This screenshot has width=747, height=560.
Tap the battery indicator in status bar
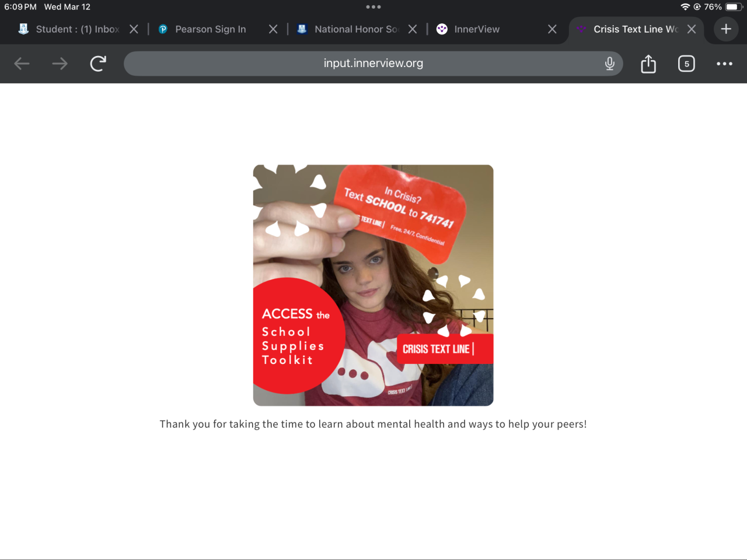733,7
